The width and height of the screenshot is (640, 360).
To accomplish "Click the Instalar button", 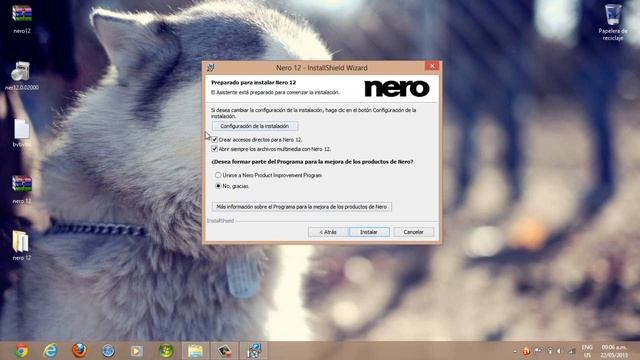I will (x=369, y=232).
